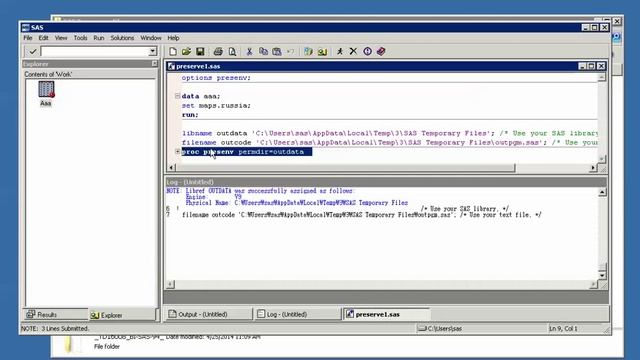640x360 pixels.
Task: Click the Undo toolbar icon
Action: click(x=290, y=51)
